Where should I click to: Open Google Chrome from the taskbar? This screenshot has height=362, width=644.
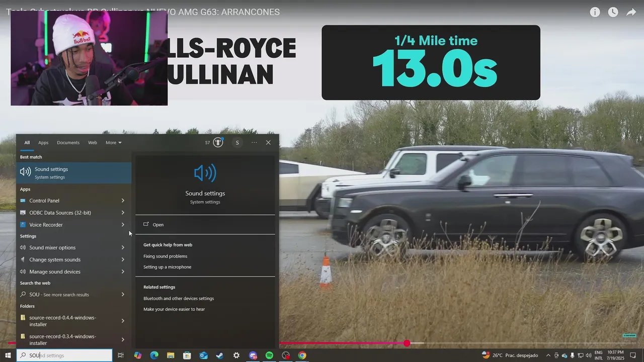[x=302, y=355]
